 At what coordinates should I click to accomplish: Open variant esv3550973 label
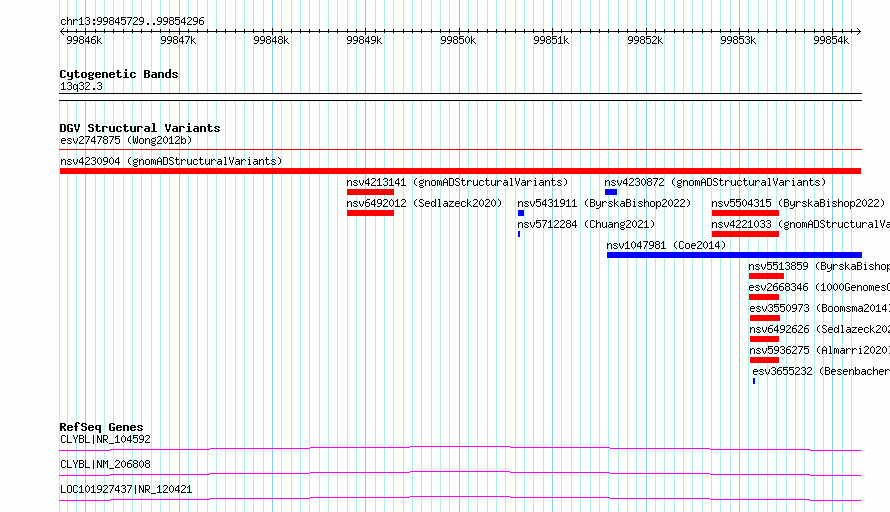(820, 308)
